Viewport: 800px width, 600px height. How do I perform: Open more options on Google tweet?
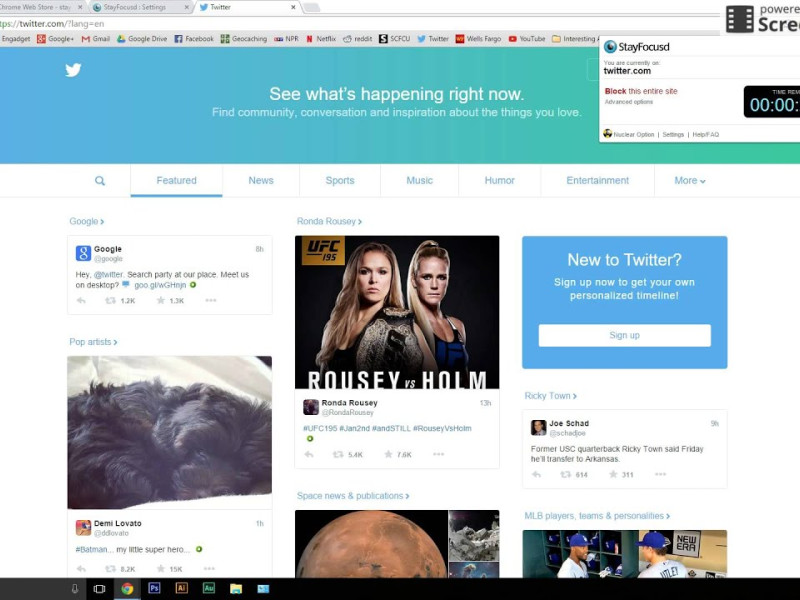(211, 300)
